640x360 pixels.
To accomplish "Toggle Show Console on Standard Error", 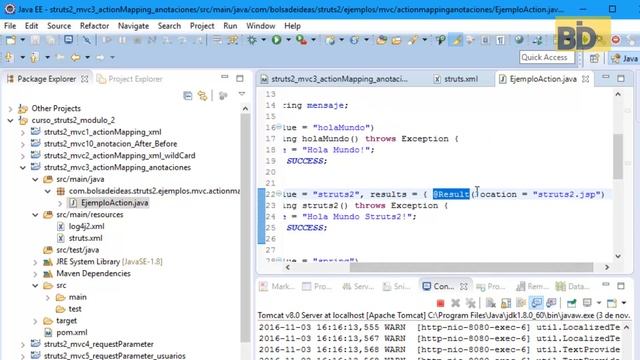I will point(551,303).
